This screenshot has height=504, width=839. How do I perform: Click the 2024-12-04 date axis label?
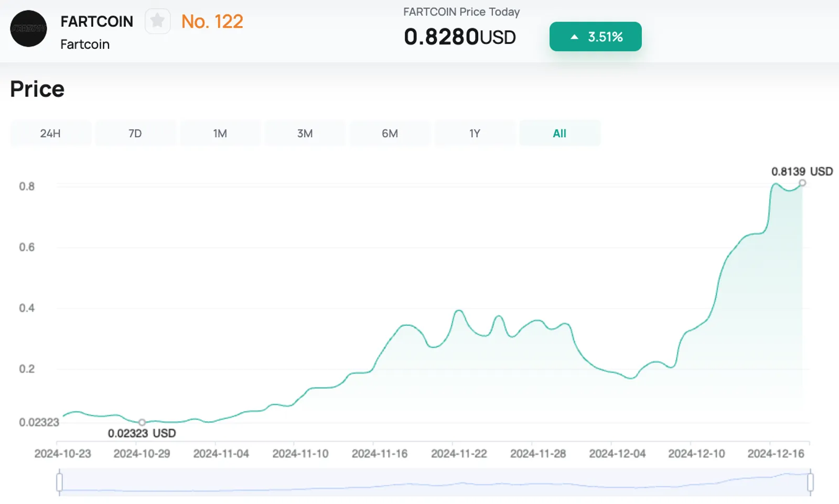pyautogui.click(x=617, y=454)
